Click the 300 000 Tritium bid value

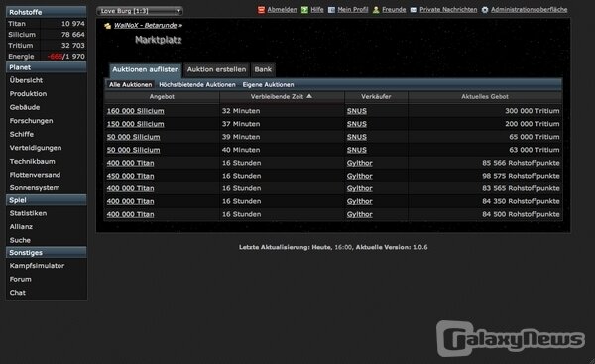[x=532, y=111]
